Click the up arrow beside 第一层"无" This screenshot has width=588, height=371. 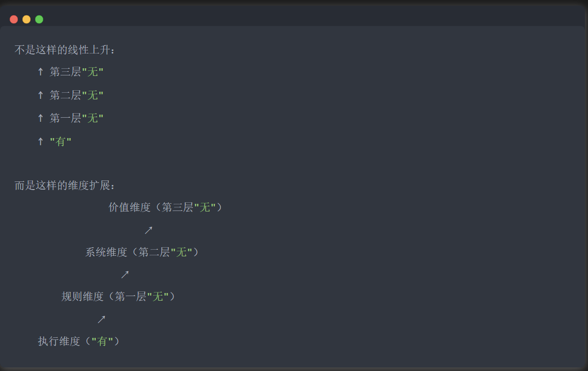coord(41,118)
